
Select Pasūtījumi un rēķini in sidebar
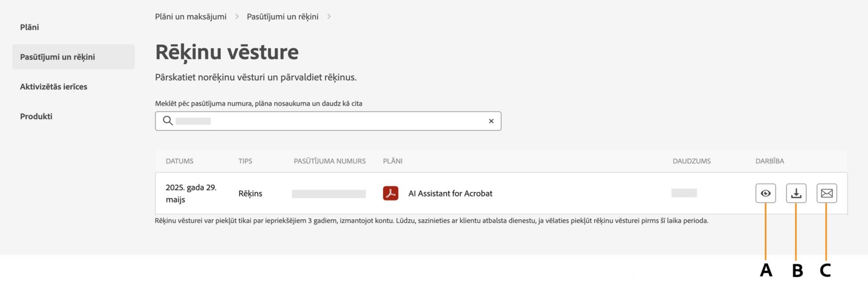point(57,57)
